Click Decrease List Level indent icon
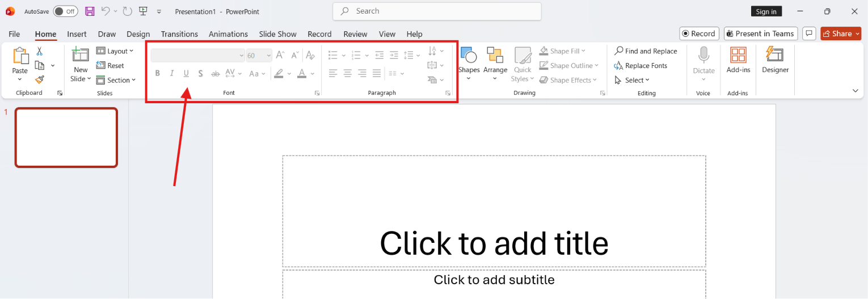 [x=380, y=55]
